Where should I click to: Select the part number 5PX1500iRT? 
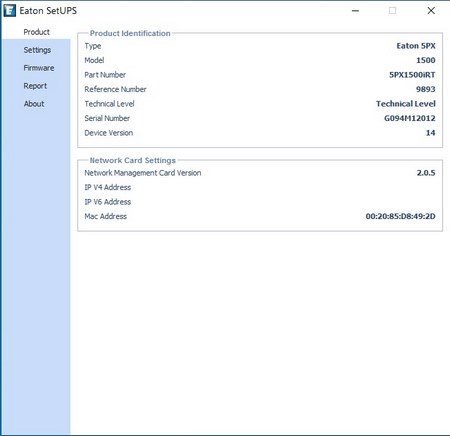(412, 75)
